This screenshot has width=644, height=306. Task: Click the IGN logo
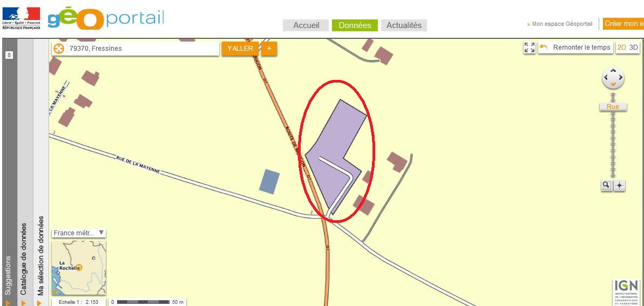[626, 292]
